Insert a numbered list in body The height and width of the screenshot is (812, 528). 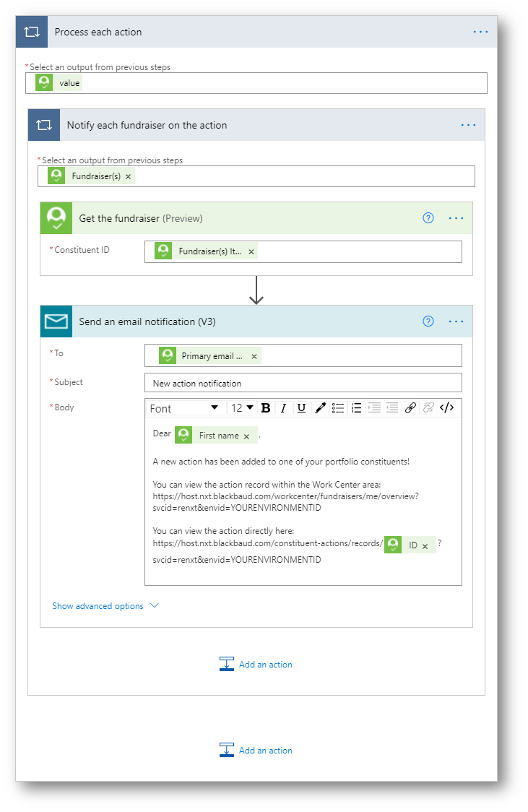[356, 408]
